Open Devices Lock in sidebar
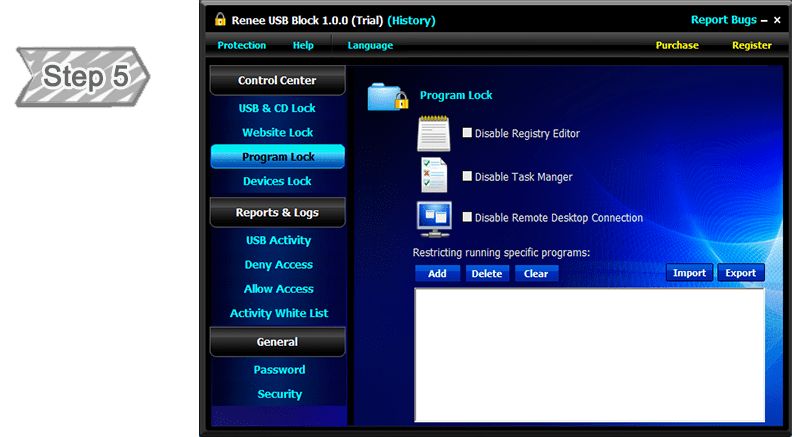The height and width of the screenshot is (437, 805). tap(277, 181)
